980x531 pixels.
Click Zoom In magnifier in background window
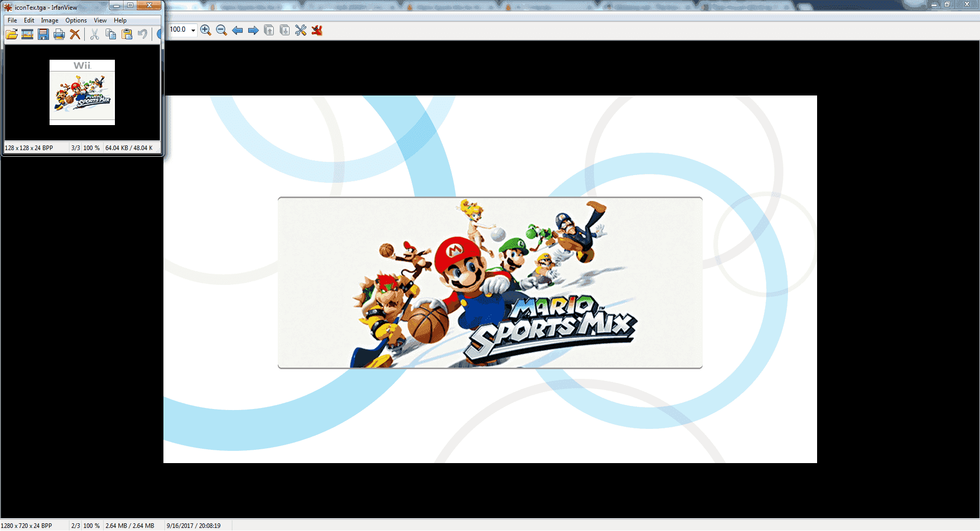(206, 31)
